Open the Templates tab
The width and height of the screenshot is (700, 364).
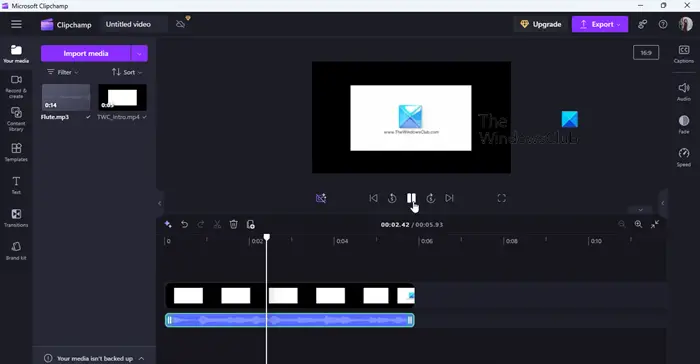coord(16,152)
